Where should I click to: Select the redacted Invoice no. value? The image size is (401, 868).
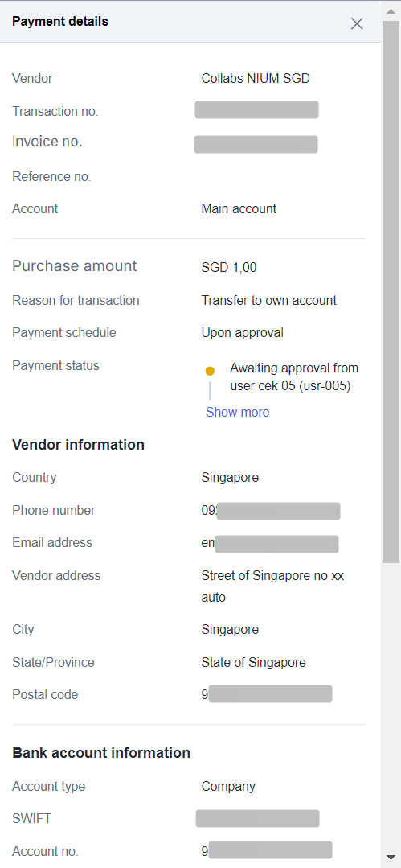point(256,144)
